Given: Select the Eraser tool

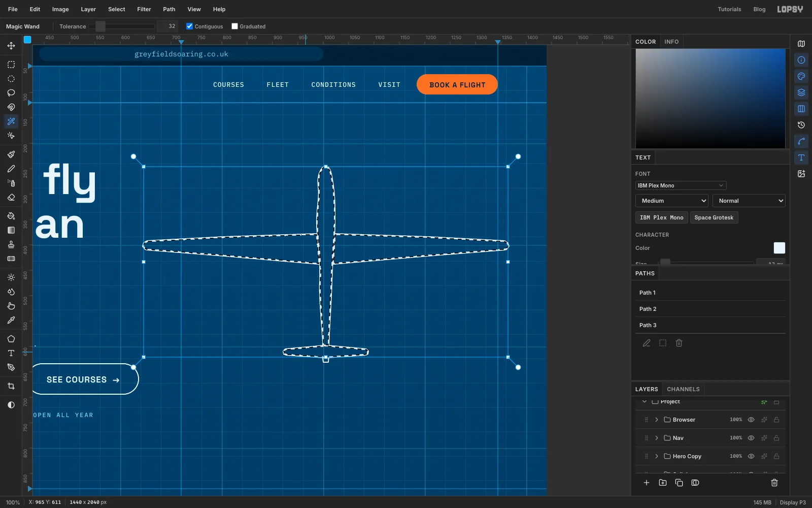Looking at the screenshot, I should pyautogui.click(x=11, y=197).
